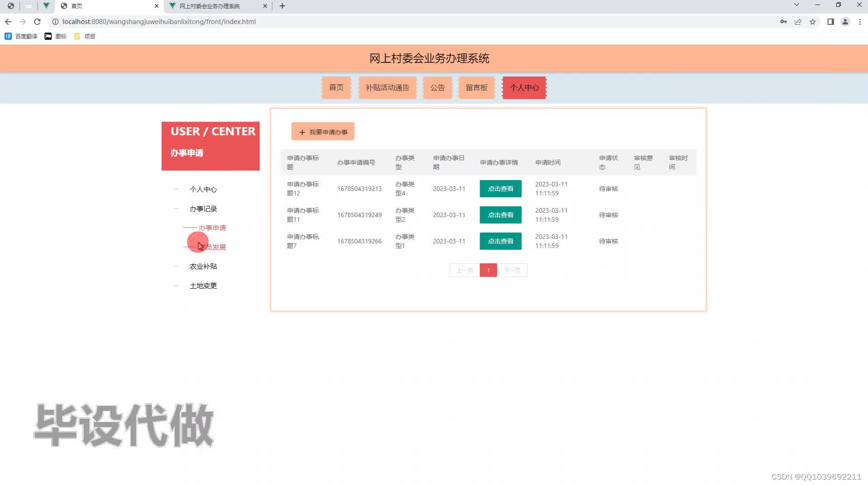This screenshot has height=485, width=868.
Task: Select 办事申请 sidebar submenu
Action: click(212, 228)
